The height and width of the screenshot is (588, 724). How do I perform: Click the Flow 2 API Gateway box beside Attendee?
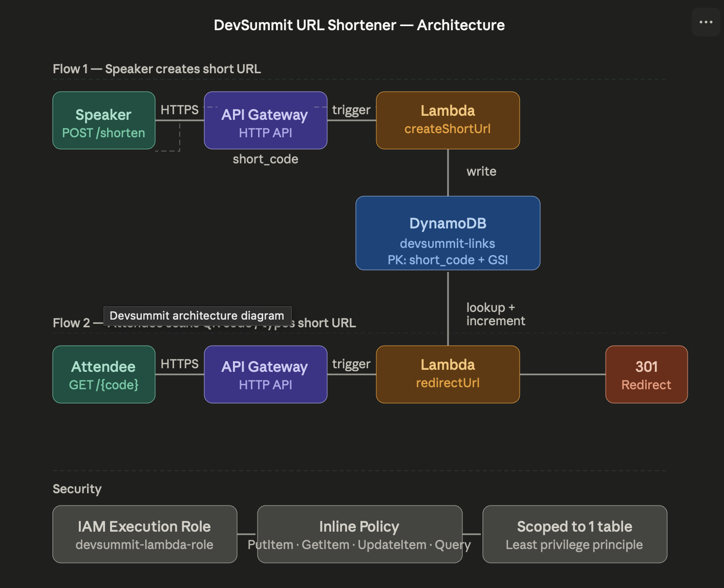click(266, 374)
